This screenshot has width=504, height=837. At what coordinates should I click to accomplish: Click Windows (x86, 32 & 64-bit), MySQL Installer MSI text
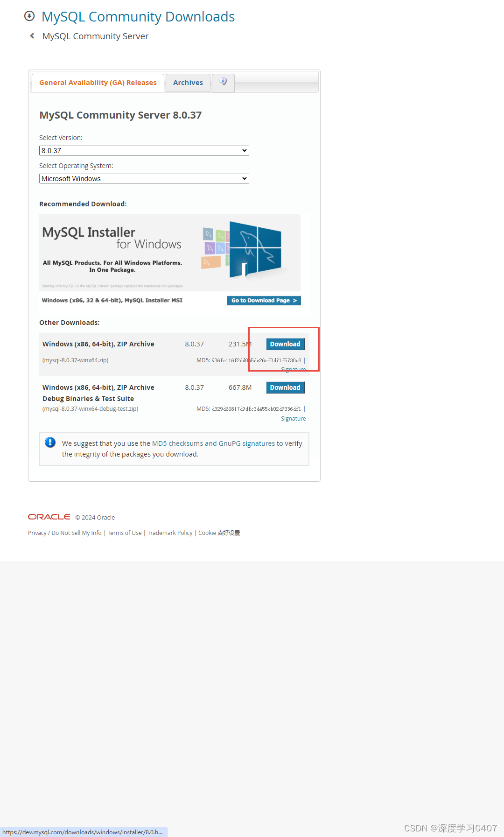(112, 300)
